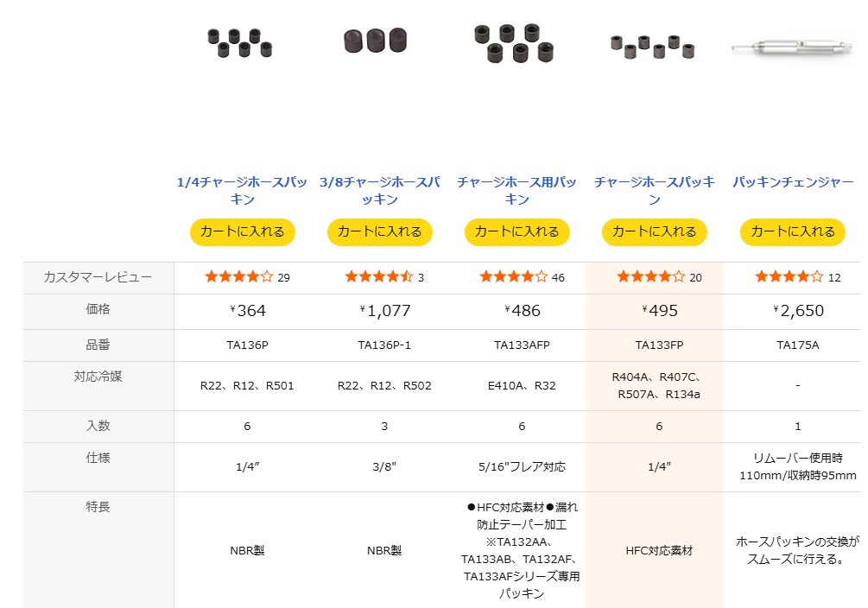The height and width of the screenshot is (608, 868).
Task: Open the チャージホースパッキン title link
Action: [655, 191]
